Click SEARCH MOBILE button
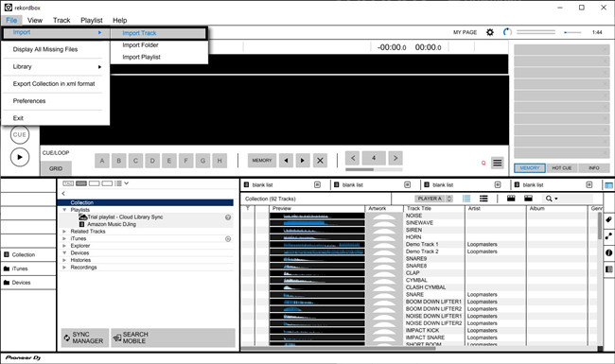Image resolution: width=615 pixels, height=364 pixels. [173, 338]
